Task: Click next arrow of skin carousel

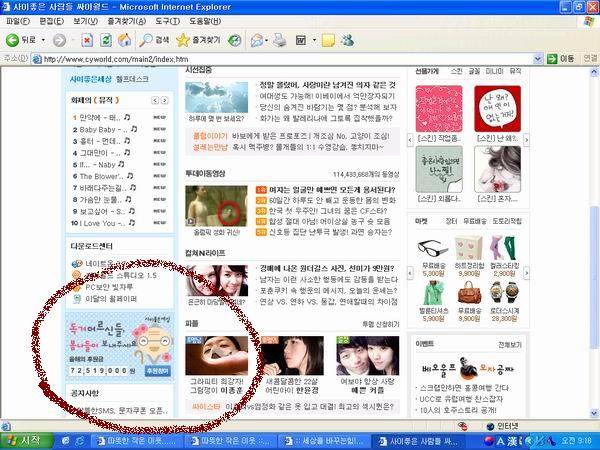Action: point(526,140)
